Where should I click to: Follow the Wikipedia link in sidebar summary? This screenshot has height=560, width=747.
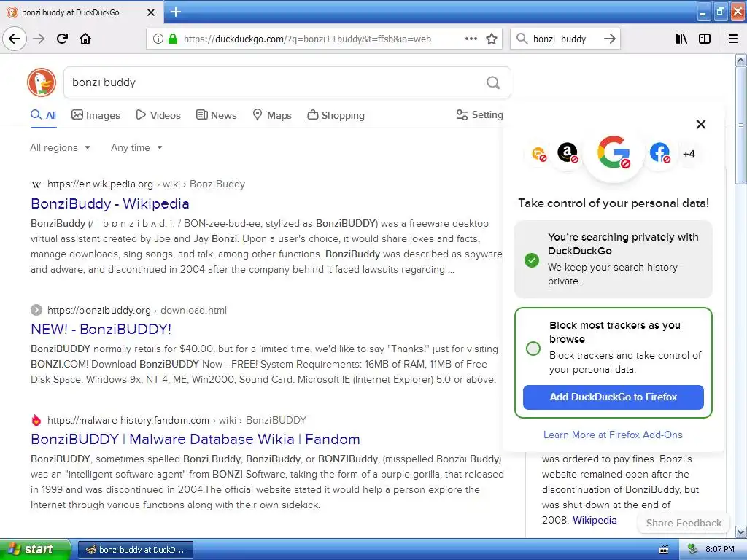595,520
